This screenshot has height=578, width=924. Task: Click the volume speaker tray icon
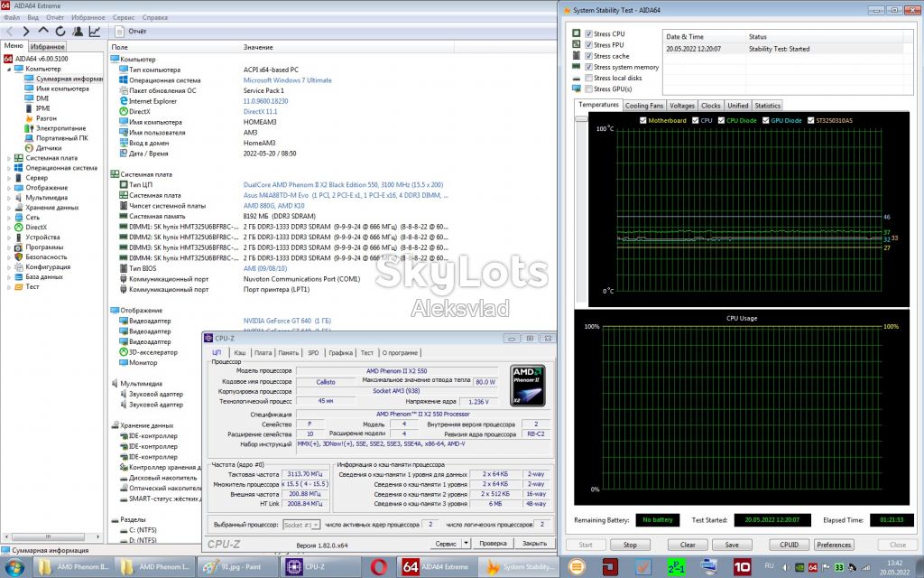coord(786,567)
